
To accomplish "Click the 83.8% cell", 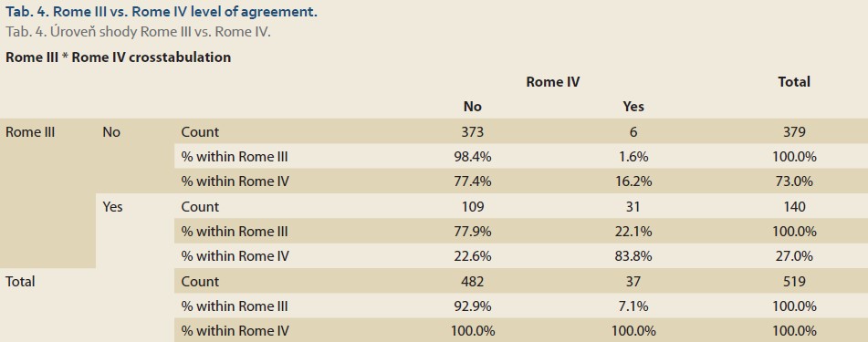I will [633, 256].
